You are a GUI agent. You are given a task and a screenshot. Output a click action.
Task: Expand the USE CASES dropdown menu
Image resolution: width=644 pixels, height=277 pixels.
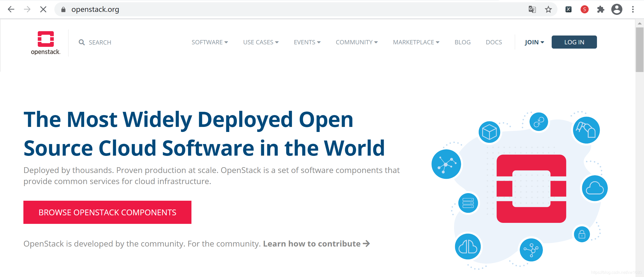coord(261,42)
